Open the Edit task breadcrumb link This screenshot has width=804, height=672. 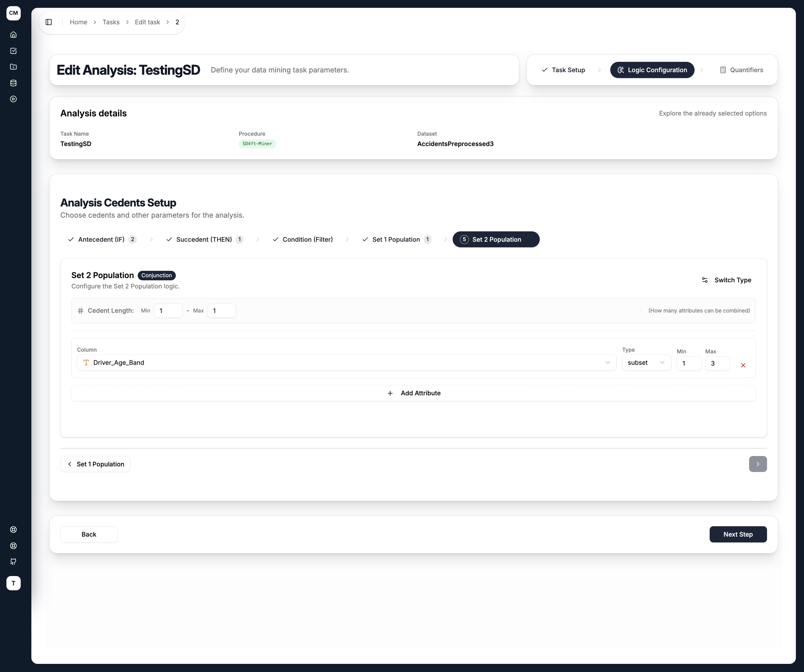[x=148, y=22]
